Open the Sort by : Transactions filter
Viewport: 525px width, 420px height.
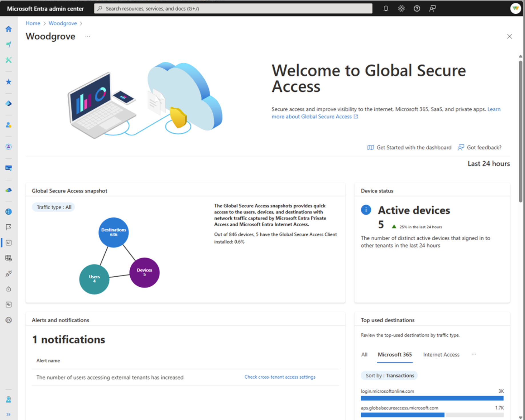390,375
